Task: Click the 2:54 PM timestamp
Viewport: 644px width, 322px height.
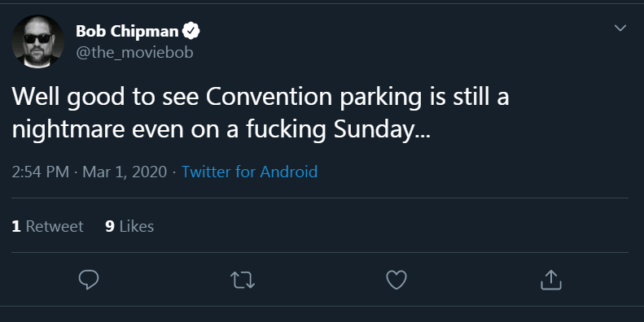Action: [x=40, y=172]
